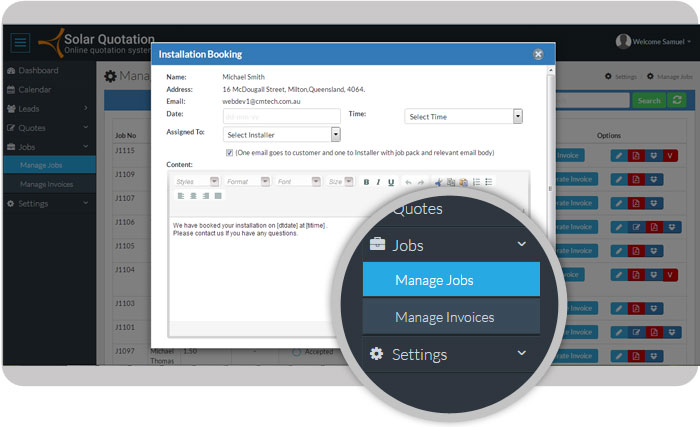700x427 pixels.
Task: Click the Leads people icon in sidebar
Action: point(11,109)
